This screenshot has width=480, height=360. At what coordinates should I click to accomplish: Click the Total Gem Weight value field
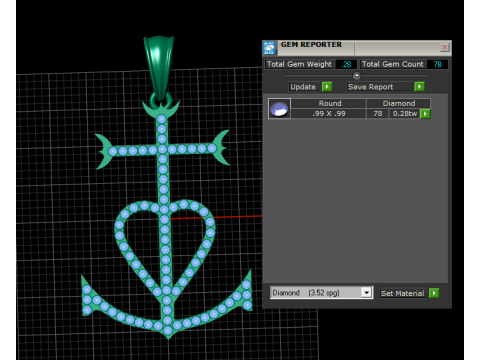click(346, 64)
